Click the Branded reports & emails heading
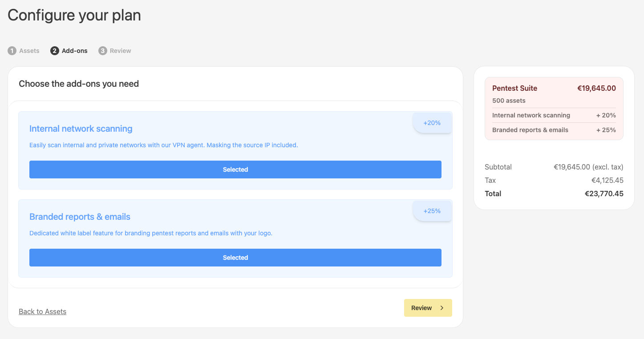The height and width of the screenshot is (339, 644). pyautogui.click(x=80, y=217)
